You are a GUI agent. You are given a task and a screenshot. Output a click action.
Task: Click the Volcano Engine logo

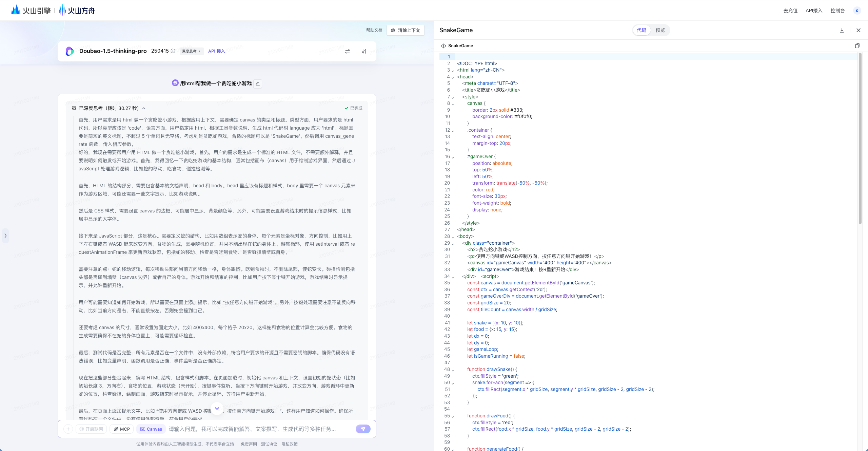(x=31, y=10)
